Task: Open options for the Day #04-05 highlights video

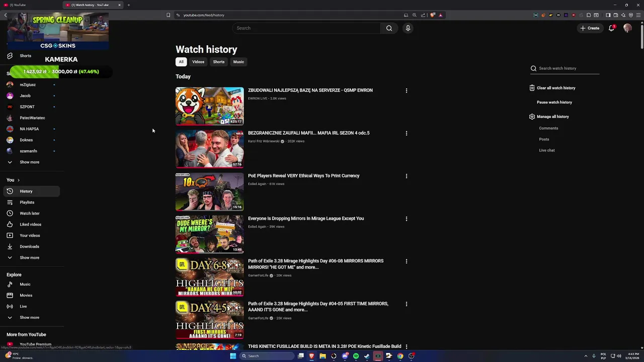Action: [x=407, y=304]
